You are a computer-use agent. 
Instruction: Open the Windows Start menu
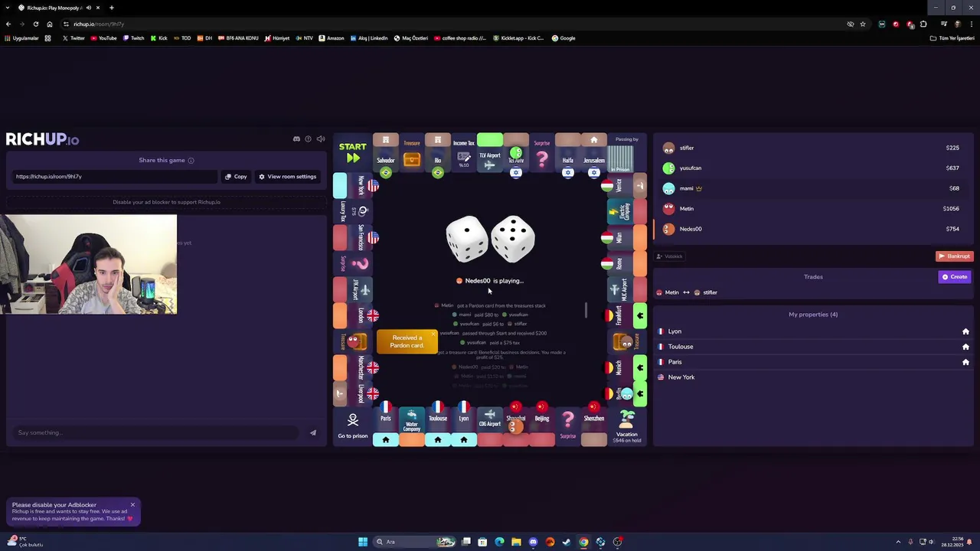[x=363, y=542]
